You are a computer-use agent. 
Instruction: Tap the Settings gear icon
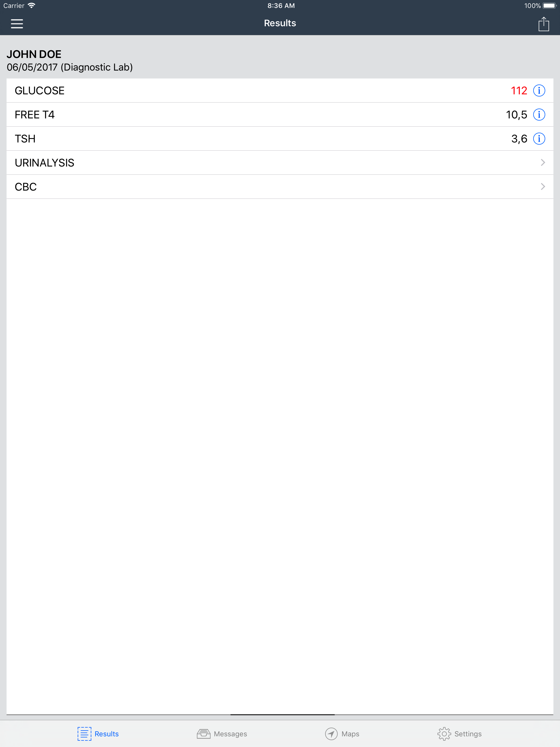[x=444, y=734]
